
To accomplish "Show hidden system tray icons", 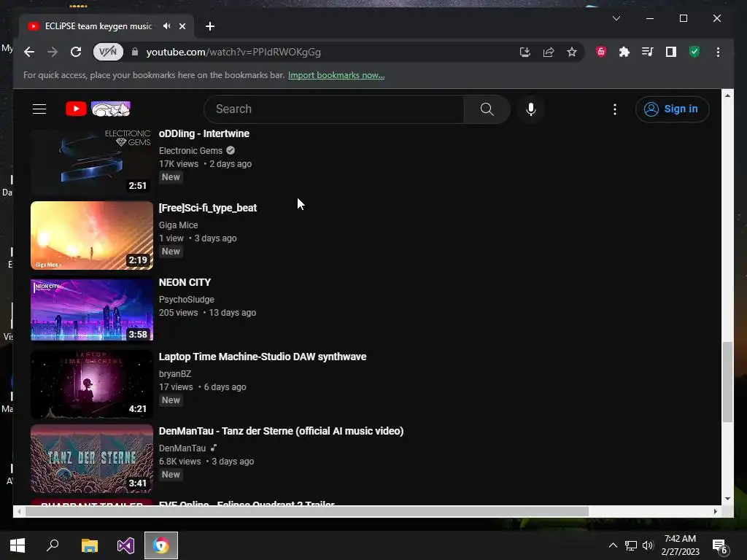I will (613, 545).
